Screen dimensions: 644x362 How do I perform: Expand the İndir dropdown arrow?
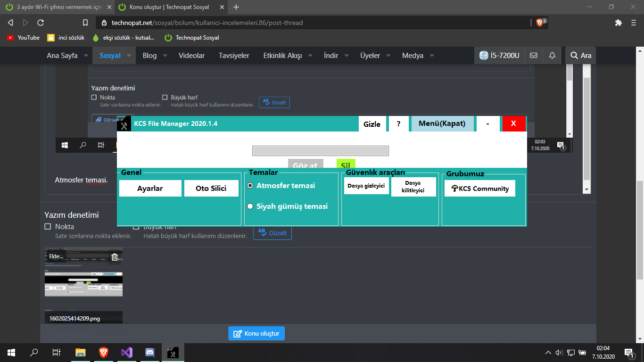(347, 56)
